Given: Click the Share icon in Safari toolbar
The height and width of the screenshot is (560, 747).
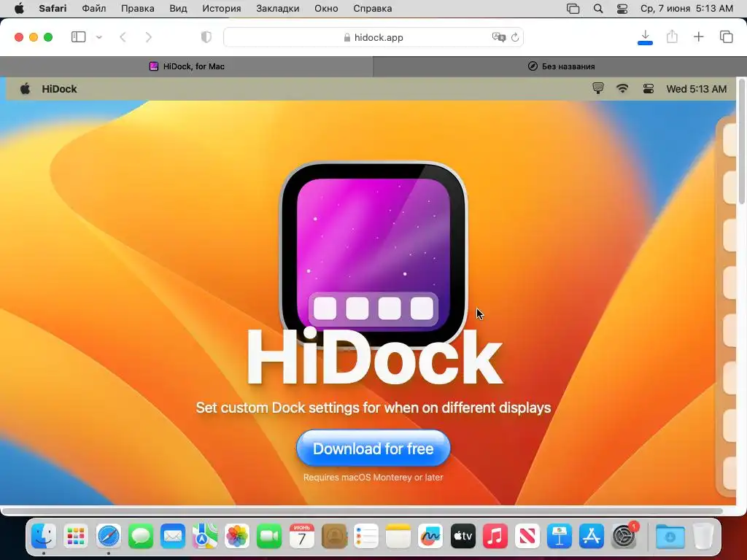Looking at the screenshot, I should tap(672, 36).
